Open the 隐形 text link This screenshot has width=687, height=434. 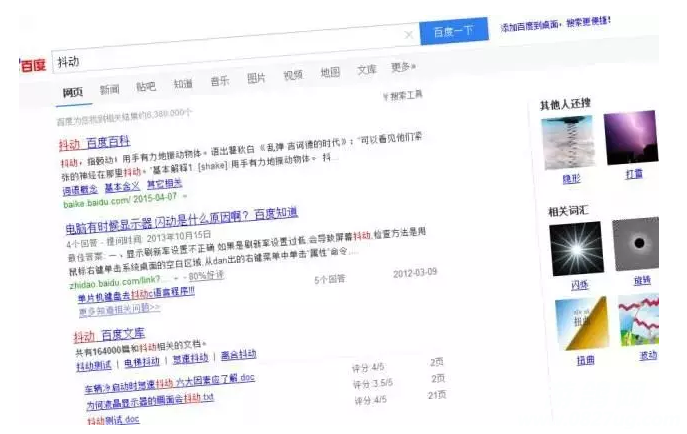tap(571, 179)
